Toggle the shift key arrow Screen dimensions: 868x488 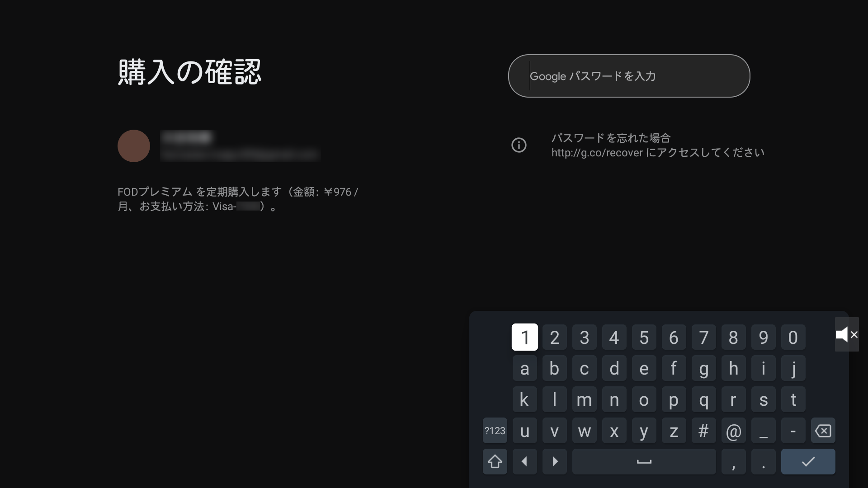click(495, 461)
